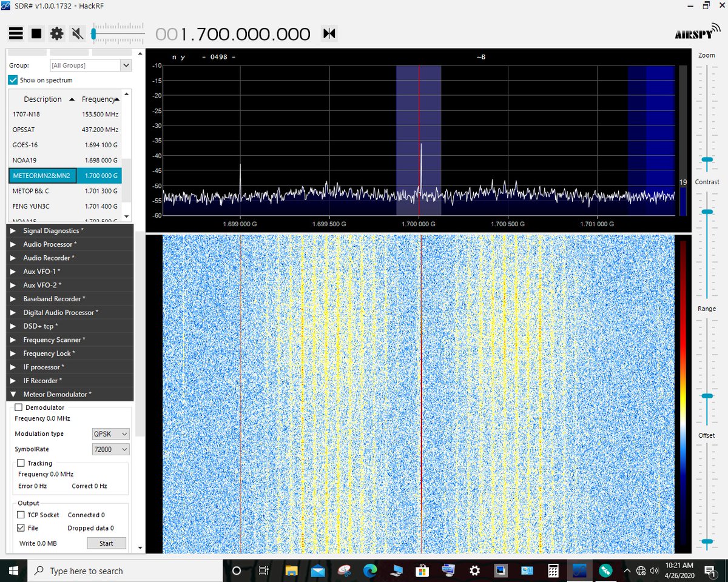
Task: Enable the Demodulator checkbox
Action: pos(18,407)
